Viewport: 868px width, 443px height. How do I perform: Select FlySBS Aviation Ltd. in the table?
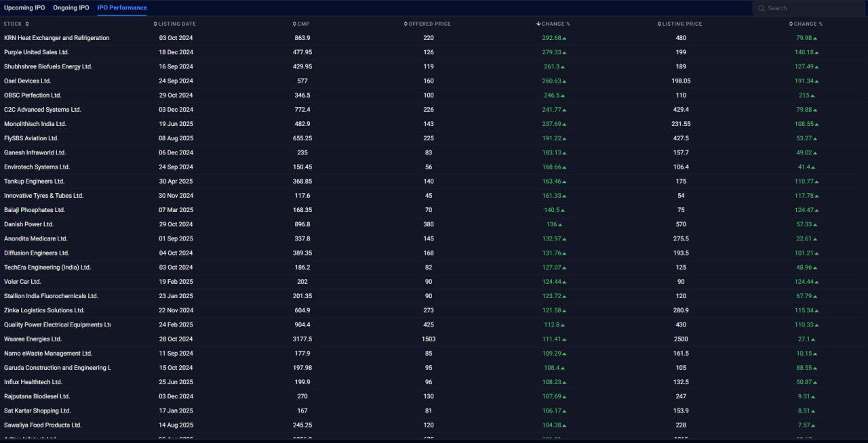(x=31, y=138)
